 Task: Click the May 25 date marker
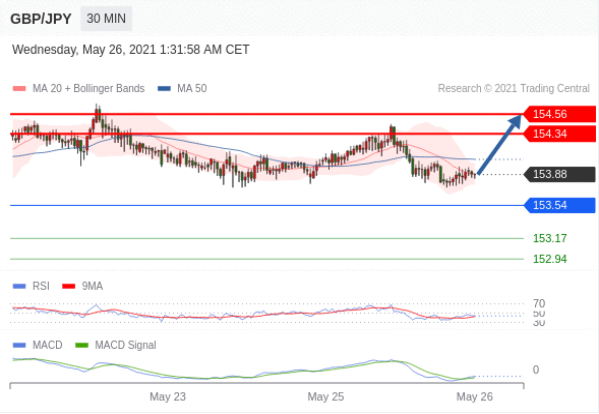click(325, 397)
